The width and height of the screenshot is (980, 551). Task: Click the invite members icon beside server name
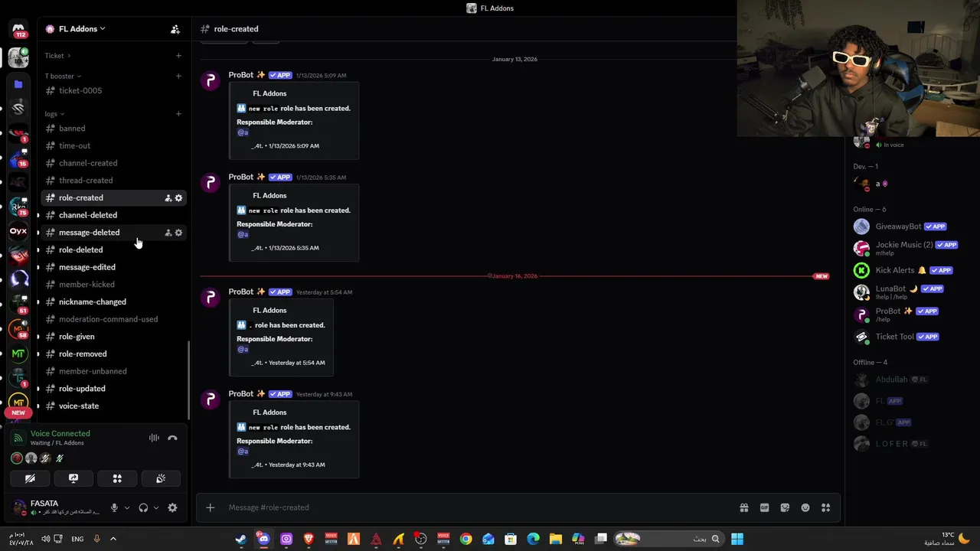click(x=175, y=29)
